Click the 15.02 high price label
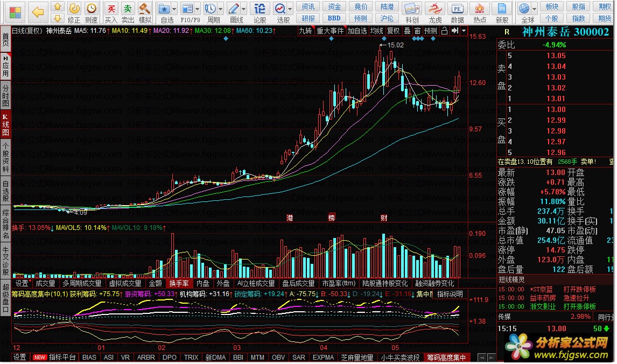This screenshot has width=617, height=364. point(396,45)
